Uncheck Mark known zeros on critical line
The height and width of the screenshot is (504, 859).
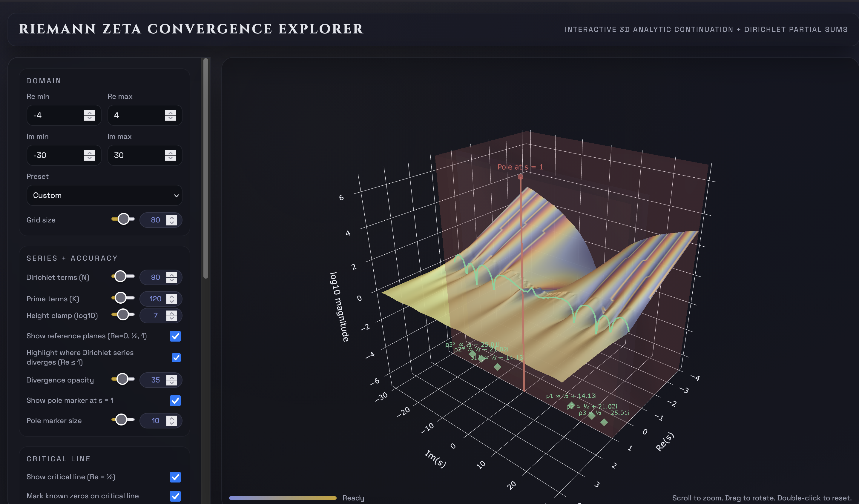[175, 496]
